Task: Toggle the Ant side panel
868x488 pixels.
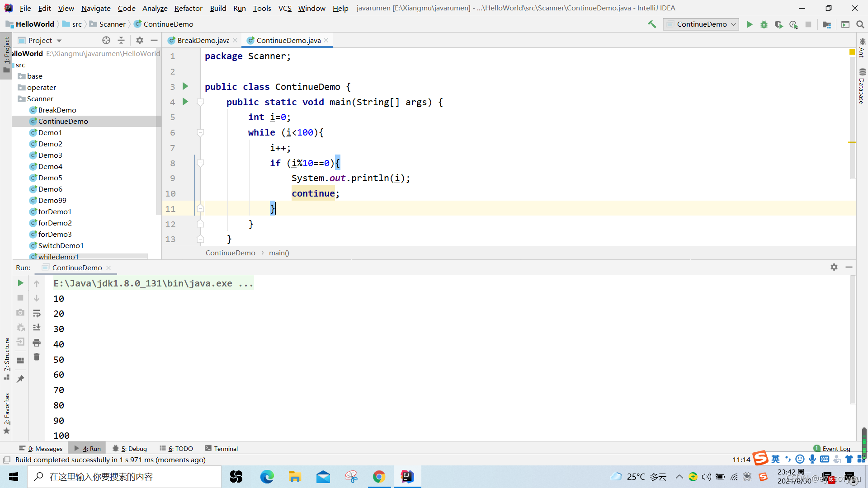Action: (x=862, y=48)
